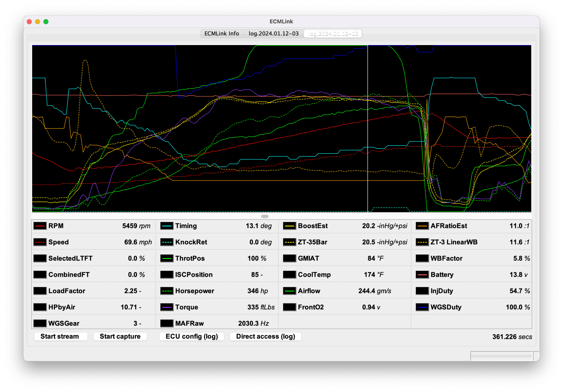Click the CoolTemp label
This screenshot has width=563, height=392.
coord(314,275)
